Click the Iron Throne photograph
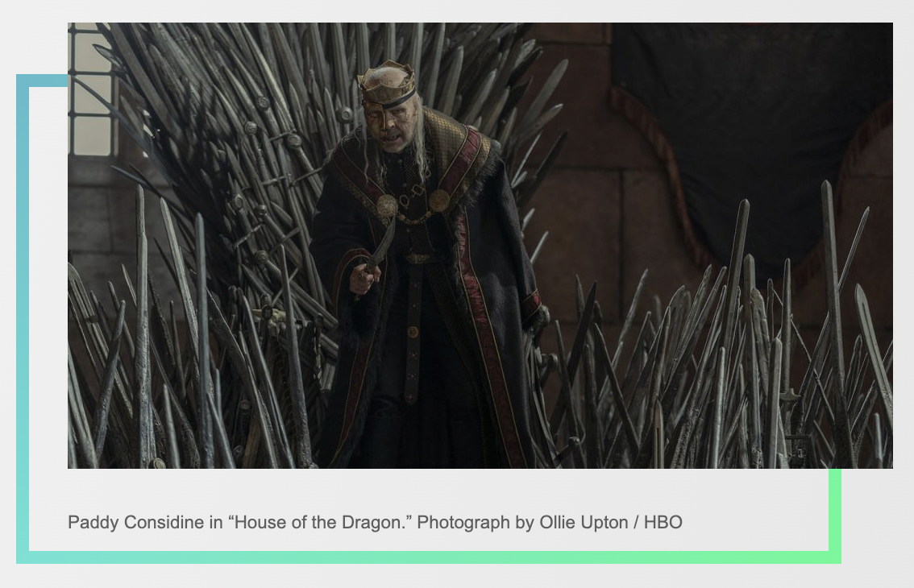 click(480, 246)
